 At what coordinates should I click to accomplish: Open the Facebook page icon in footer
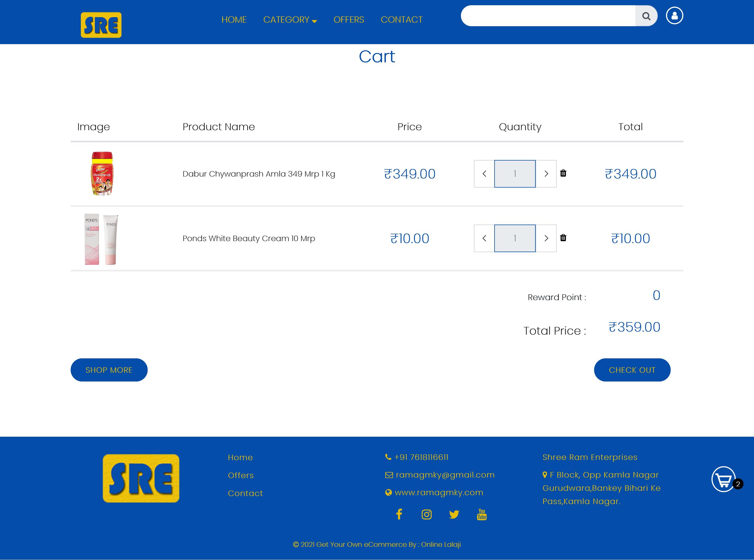point(399,514)
